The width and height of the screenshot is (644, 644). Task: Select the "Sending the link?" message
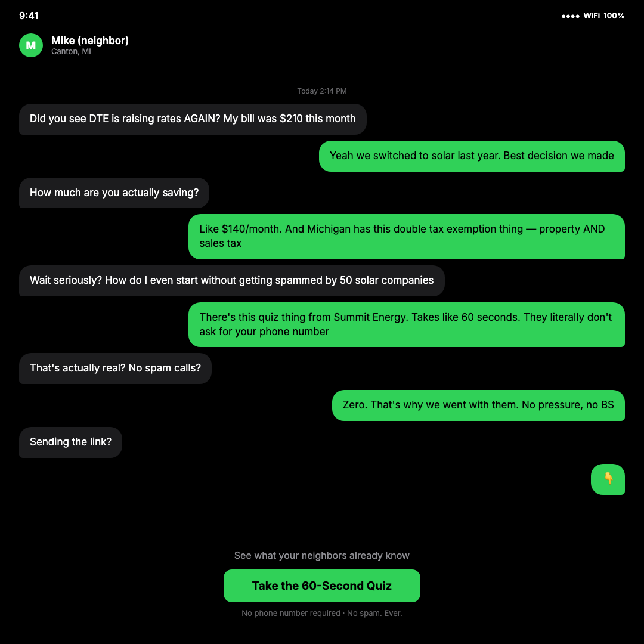[x=70, y=442]
